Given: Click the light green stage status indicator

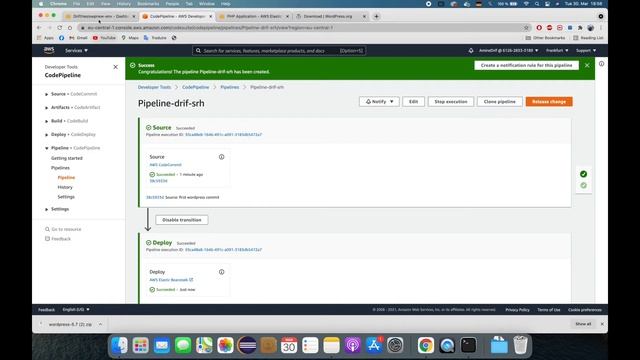Looking at the screenshot, I should (x=583, y=185).
